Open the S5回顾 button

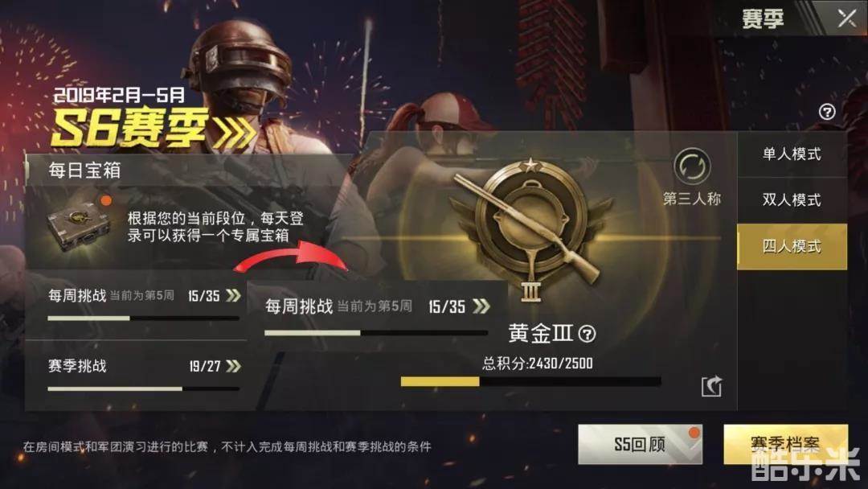click(x=640, y=444)
